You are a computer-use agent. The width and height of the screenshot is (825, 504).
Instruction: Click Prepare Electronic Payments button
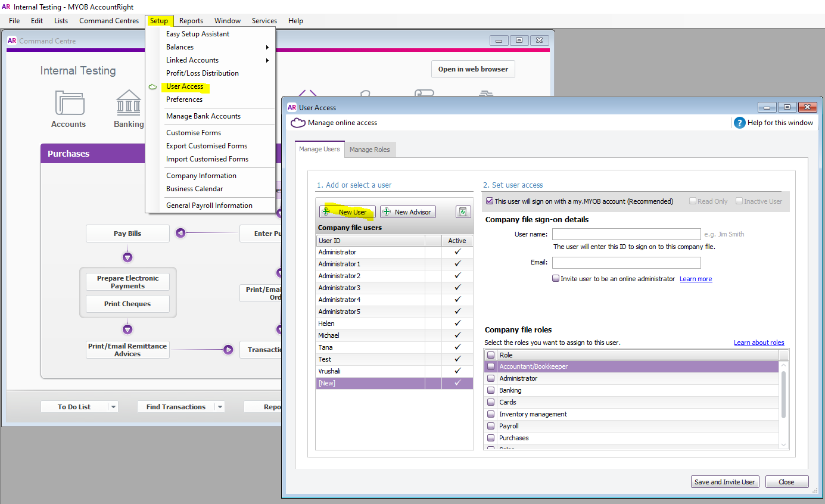[x=127, y=282]
